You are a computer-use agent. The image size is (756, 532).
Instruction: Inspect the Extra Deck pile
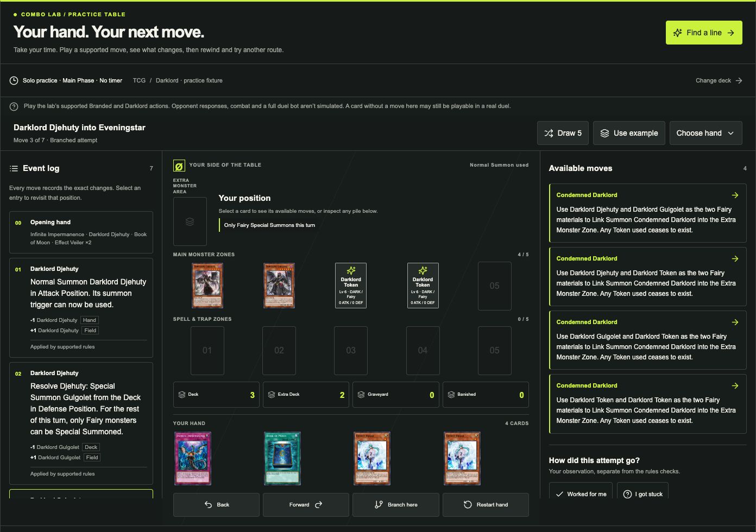click(x=306, y=395)
